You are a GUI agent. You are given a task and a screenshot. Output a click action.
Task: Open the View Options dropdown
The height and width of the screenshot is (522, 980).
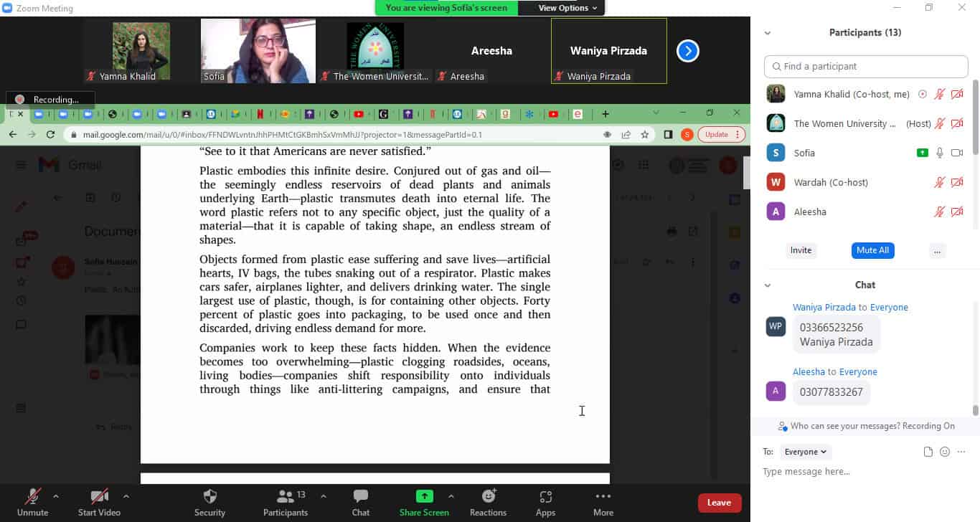[x=567, y=8]
